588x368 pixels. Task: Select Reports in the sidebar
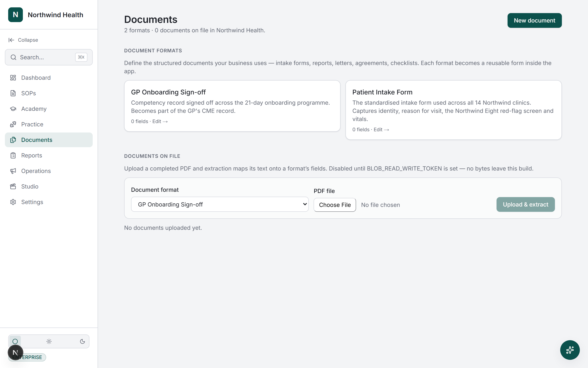(49, 155)
